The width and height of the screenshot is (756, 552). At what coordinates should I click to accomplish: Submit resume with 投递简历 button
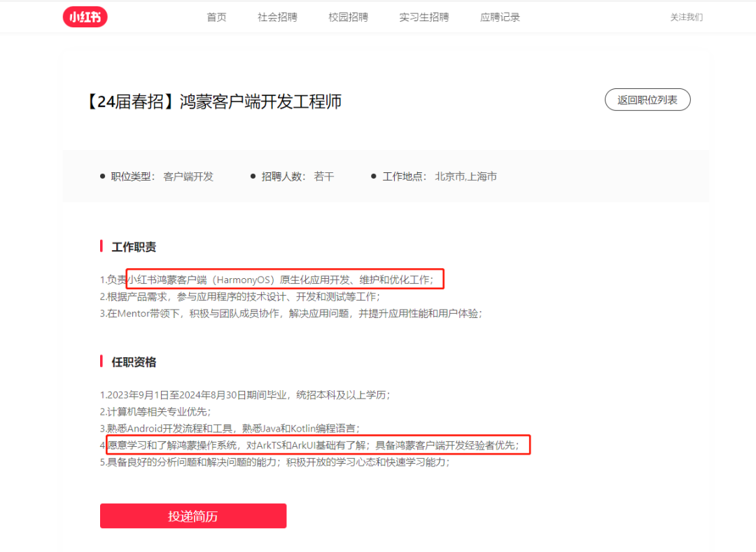[x=193, y=516]
